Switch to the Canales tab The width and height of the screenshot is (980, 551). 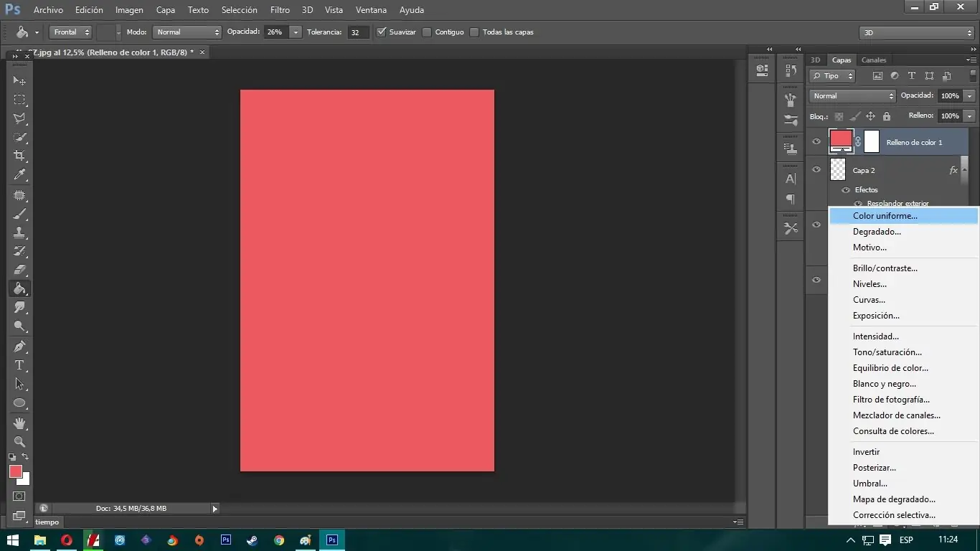click(x=874, y=60)
